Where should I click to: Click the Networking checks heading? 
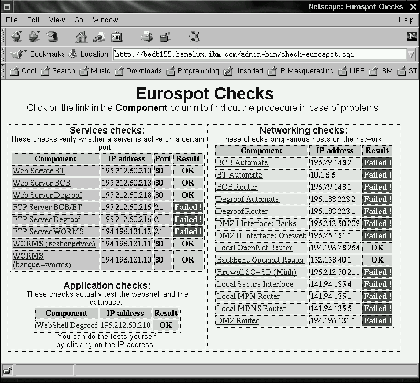[x=303, y=130]
